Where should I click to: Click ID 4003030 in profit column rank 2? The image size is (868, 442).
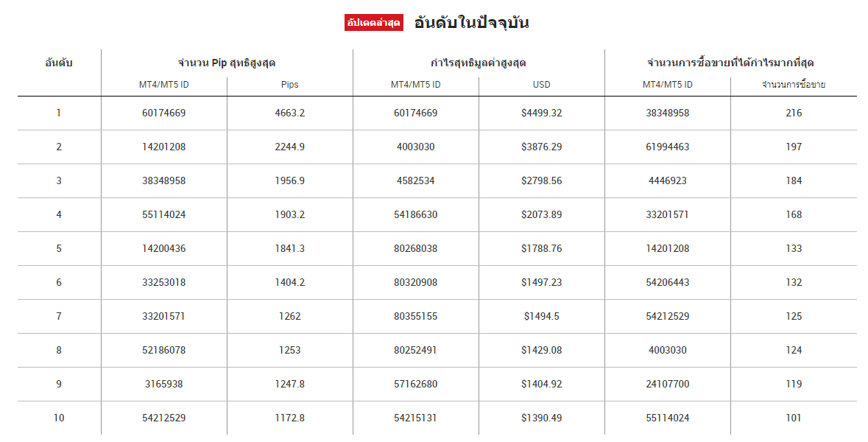click(x=416, y=147)
